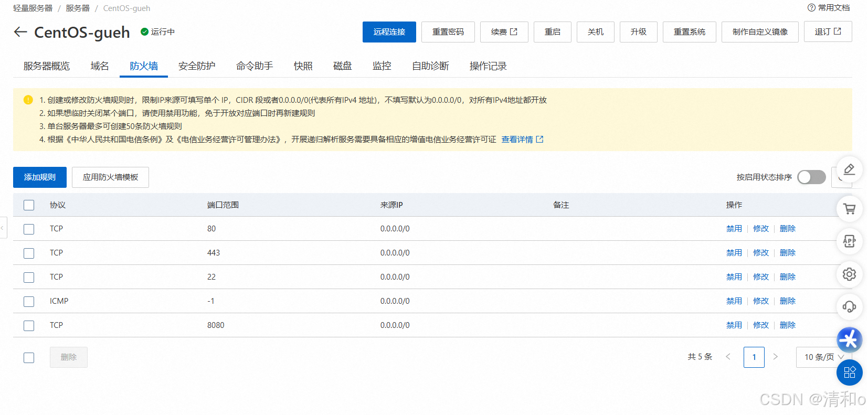The width and height of the screenshot is (868, 415).
Task: Click the disabled batch 删除 button below the table
Action: (69, 357)
